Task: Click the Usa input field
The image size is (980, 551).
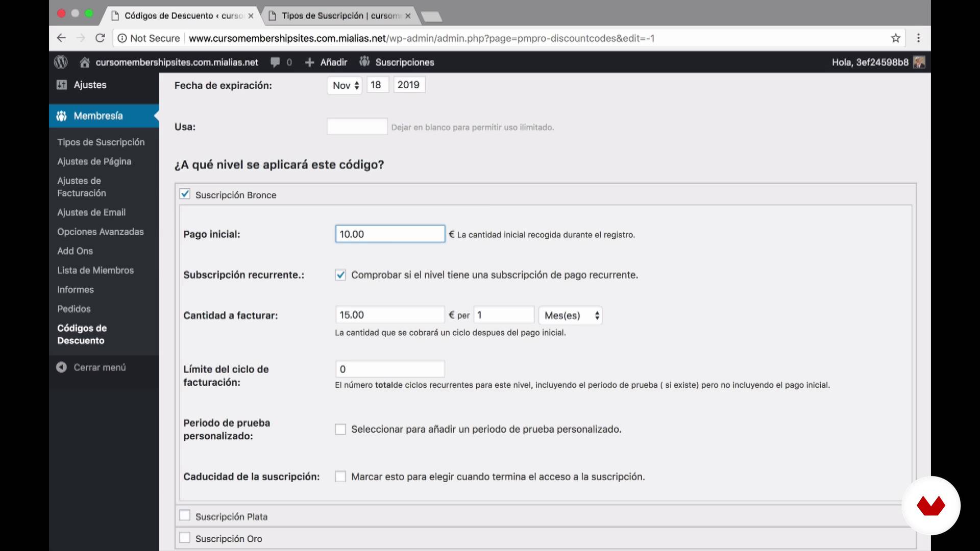Action: (357, 127)
